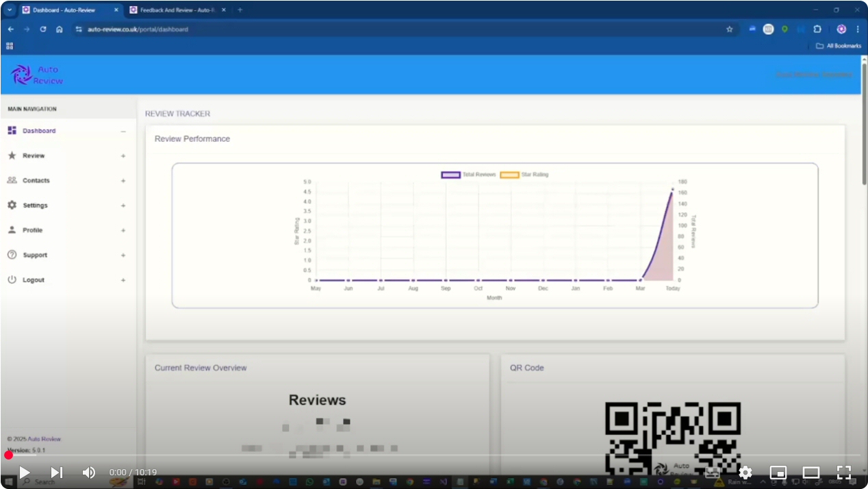Open browser extensions puzzle icon
The image size is (868, 489).
(x=817, y=29)
